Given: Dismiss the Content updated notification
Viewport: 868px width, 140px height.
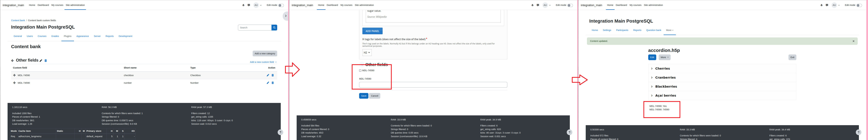Looking at the screenshot, I should pyautogui.click(x=853, y=41).
